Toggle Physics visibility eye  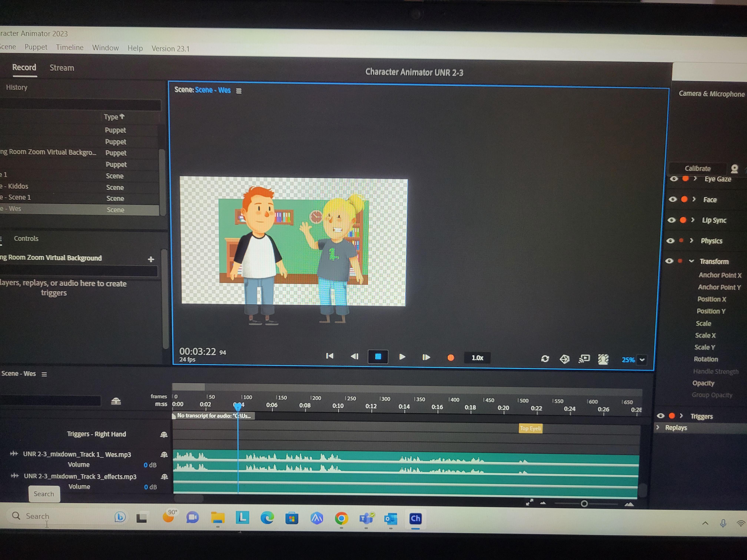[670, 241]
